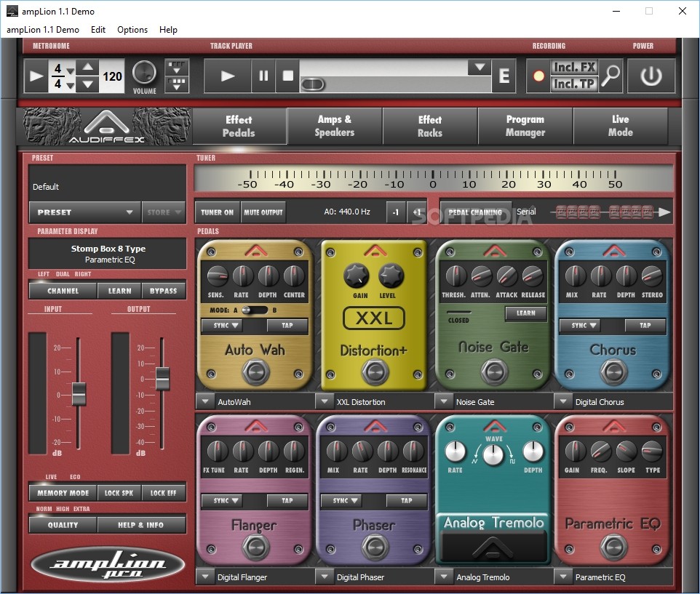This screenshot has height=594, width=700.
Task: Decrease metronome tempo with down arrow
Action: click(88, 84)
